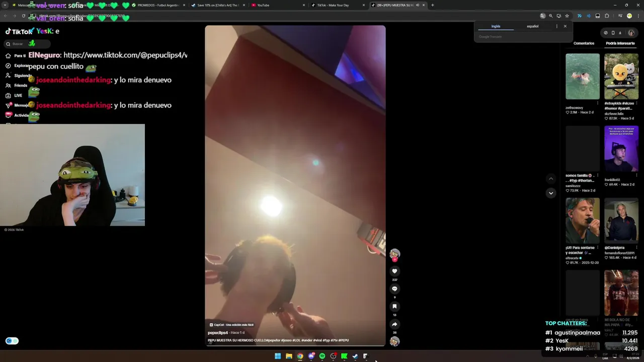Go to previous video with up arrow
The height and width of the screenshot is (362, 644).
click(551, 178)
